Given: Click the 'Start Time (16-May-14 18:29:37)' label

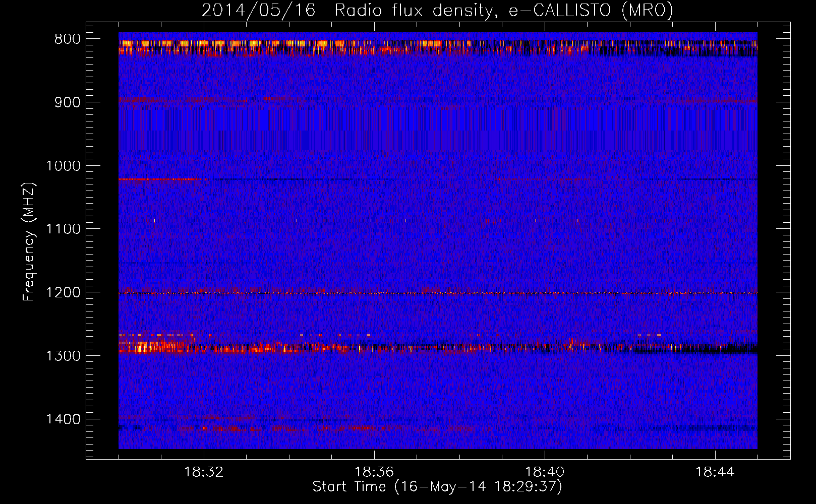Looking at the screenshot, I should pyautogui.click(x=437, y=487).
